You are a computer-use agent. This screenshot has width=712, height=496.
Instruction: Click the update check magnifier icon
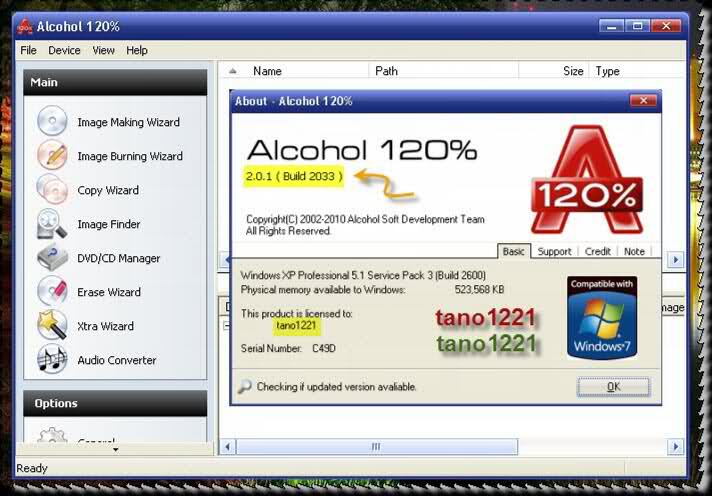coord(244,387)
